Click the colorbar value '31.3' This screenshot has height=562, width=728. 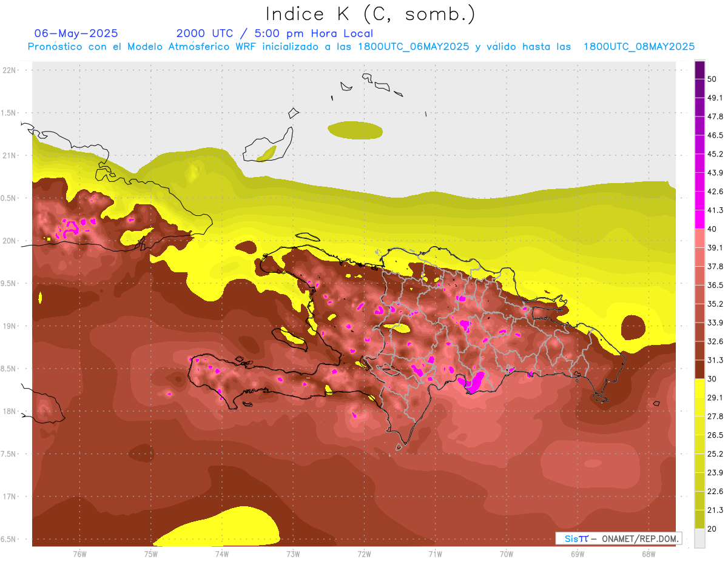(x=715, y=360)
